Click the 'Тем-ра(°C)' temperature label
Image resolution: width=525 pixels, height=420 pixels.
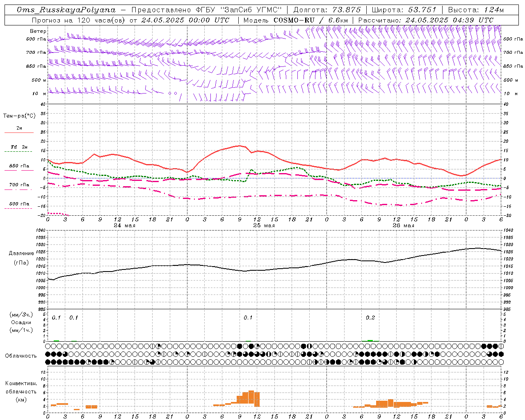[19, 116]
